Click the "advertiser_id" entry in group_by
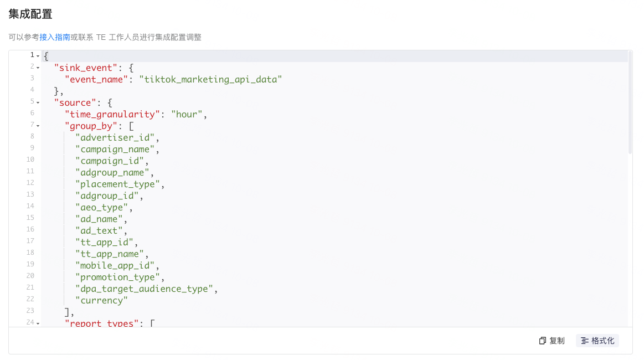Screen dimensions: 644x360 (115, 137)
